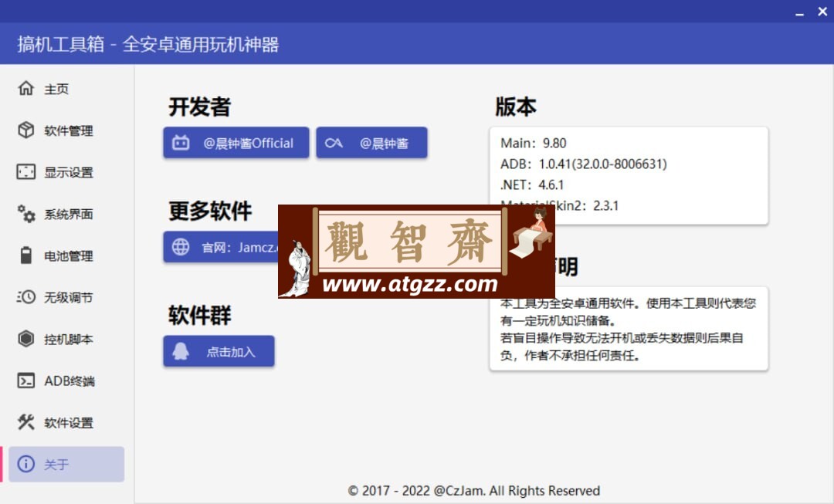This screenshot has width=834, height=504.
Task: Click the 开发者 heading
Action: [199, 107]
